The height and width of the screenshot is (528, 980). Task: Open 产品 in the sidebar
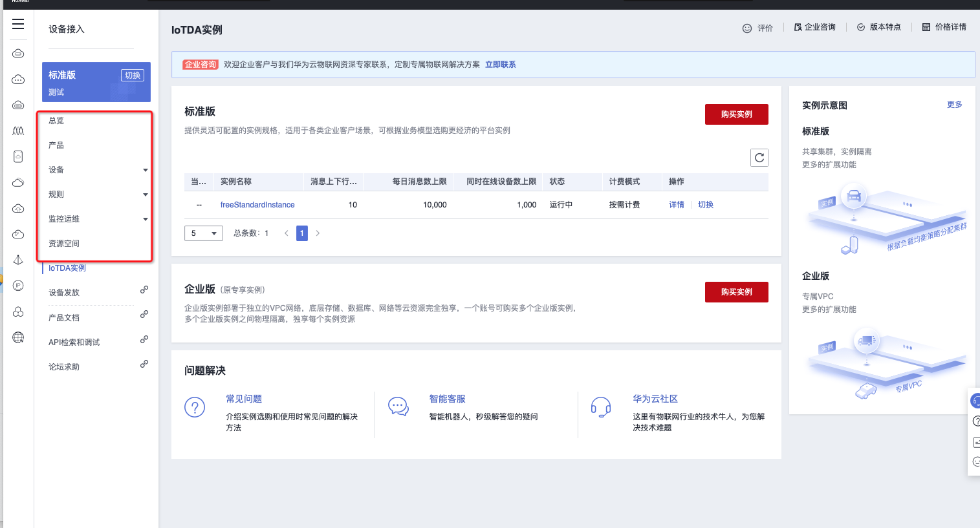(56, 145)
